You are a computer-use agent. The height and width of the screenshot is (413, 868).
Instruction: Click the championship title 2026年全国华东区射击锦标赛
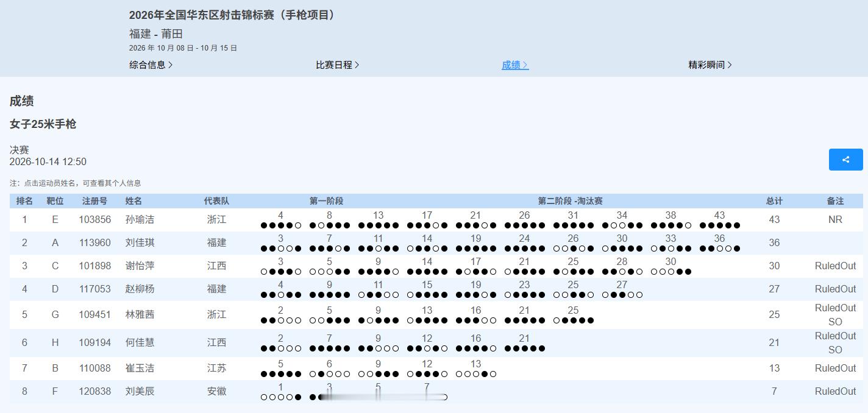(x=232, y=15)
